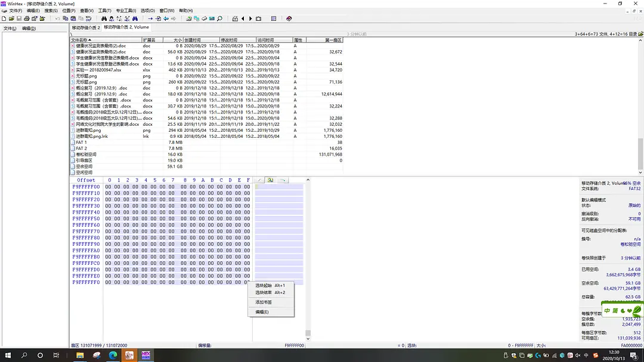Sort by the 第一扇区 column header
The height and width of the screenshot is (362, 644).
324,40
